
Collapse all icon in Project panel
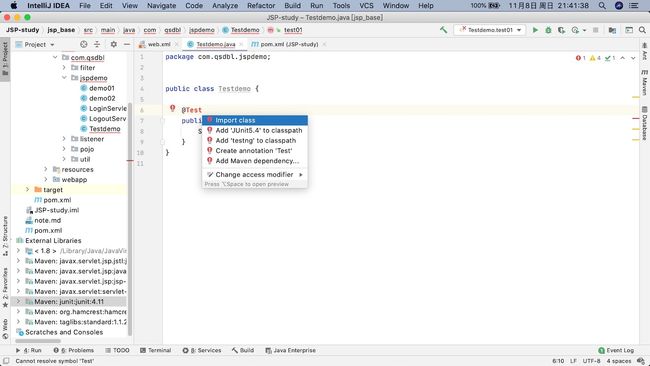(97, 44)
